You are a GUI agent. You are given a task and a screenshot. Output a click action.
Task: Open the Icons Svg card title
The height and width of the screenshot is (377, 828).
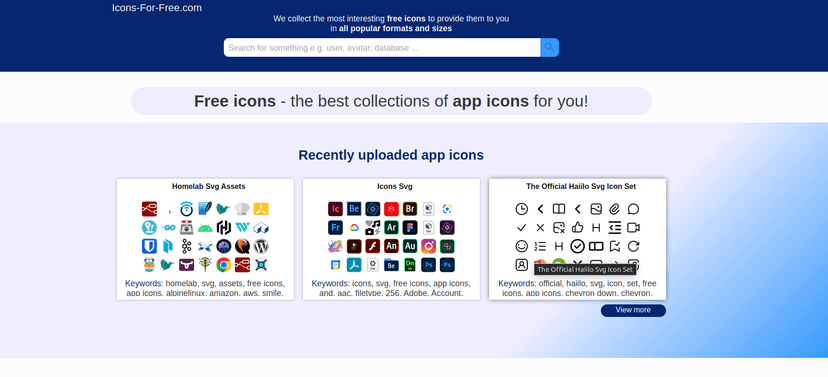coord(395,186)
